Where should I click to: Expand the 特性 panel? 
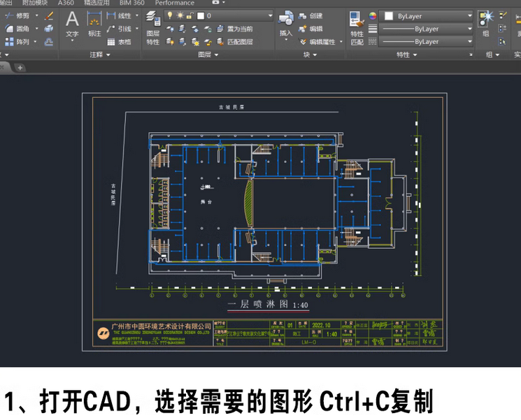pos(407,55)
